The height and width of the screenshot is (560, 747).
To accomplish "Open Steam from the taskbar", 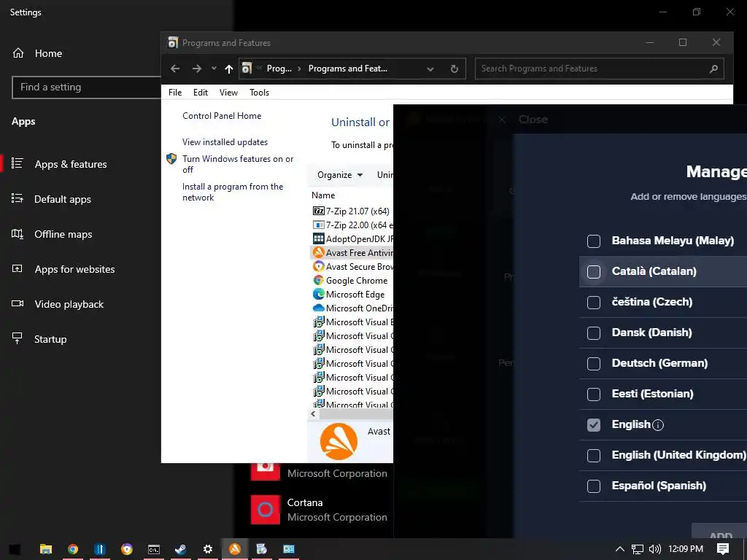I will click(181, 549).
